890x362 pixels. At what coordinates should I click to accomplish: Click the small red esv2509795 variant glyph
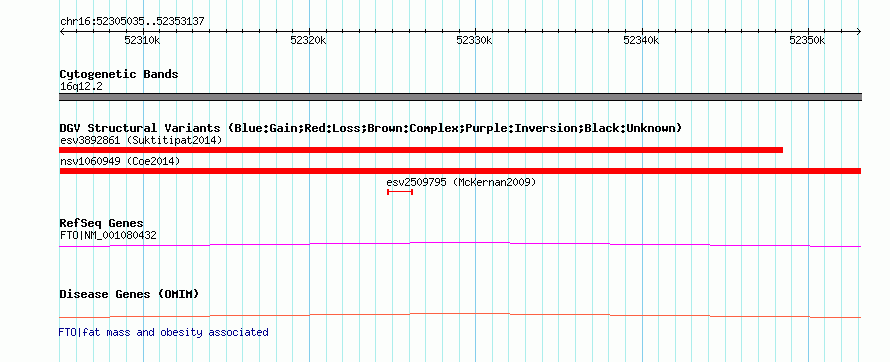tap(400, 192)
